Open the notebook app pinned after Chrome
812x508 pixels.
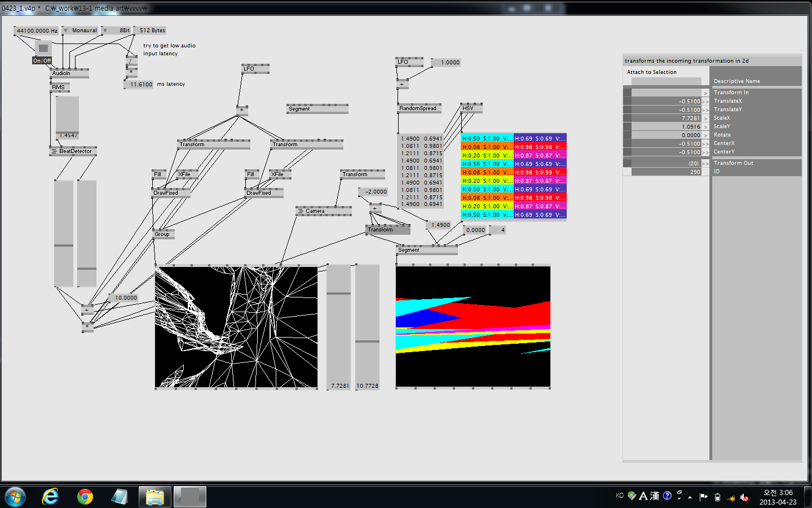(x=120, y=497)
